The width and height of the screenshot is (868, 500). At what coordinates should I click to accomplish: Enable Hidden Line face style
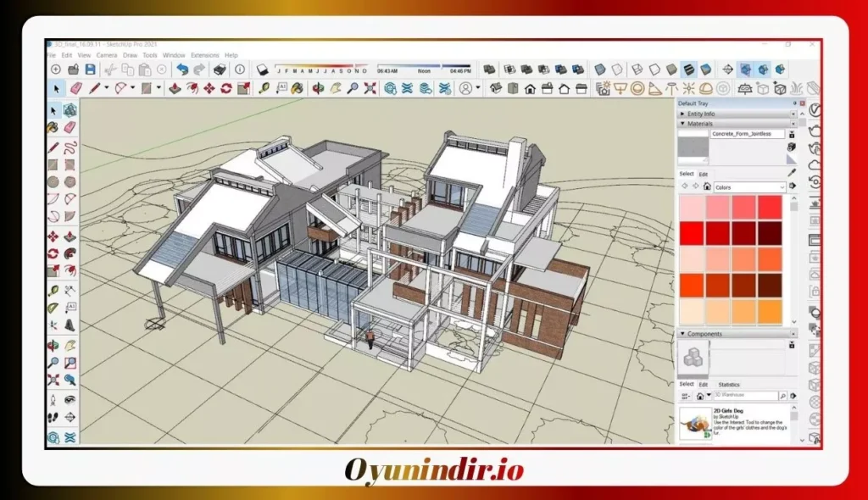pyautogui.click(x=654, y=69)
